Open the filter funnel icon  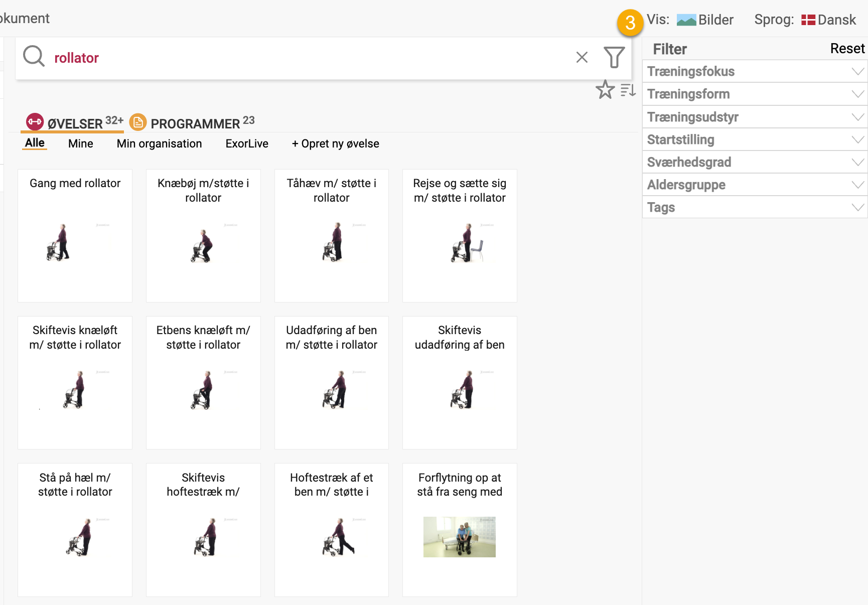click(x=614, y=57)
